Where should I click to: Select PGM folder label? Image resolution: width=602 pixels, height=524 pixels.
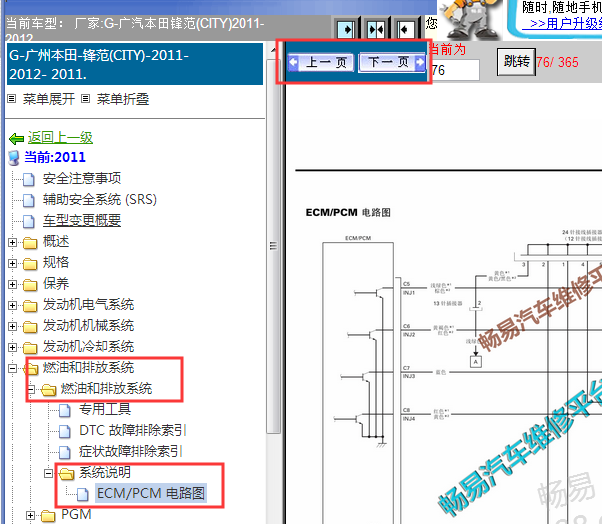click(76, 514)
